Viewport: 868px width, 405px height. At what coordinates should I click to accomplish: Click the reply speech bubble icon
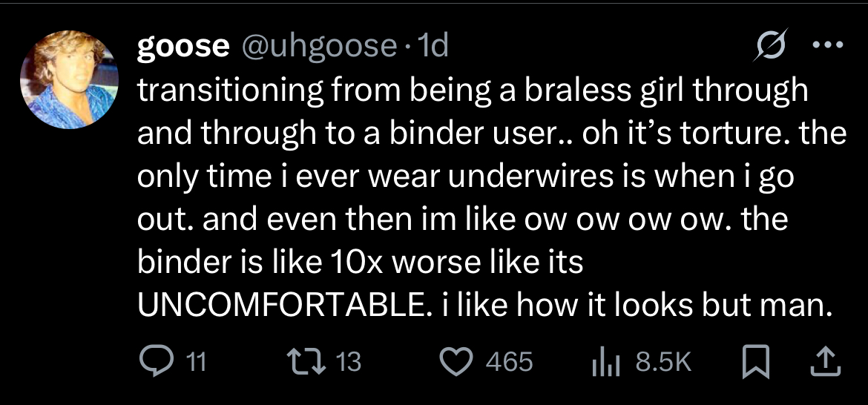[155, 363]
